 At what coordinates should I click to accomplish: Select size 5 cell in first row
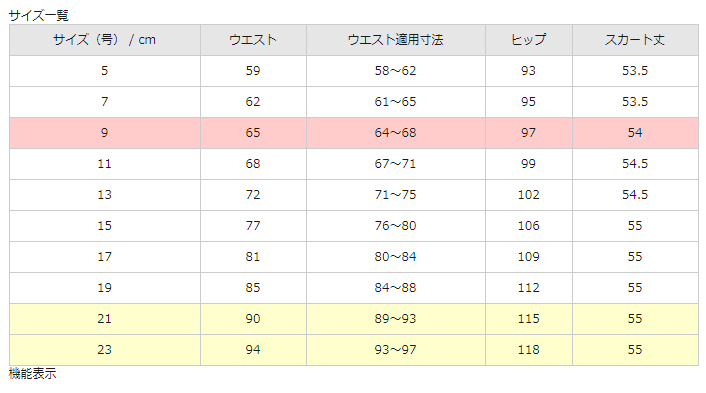coord(104,71)
